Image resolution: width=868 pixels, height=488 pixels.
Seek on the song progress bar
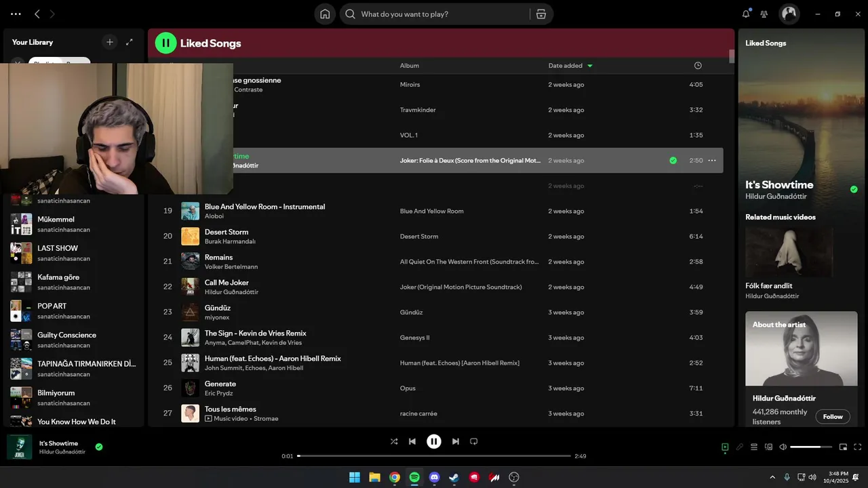point(434,456)
